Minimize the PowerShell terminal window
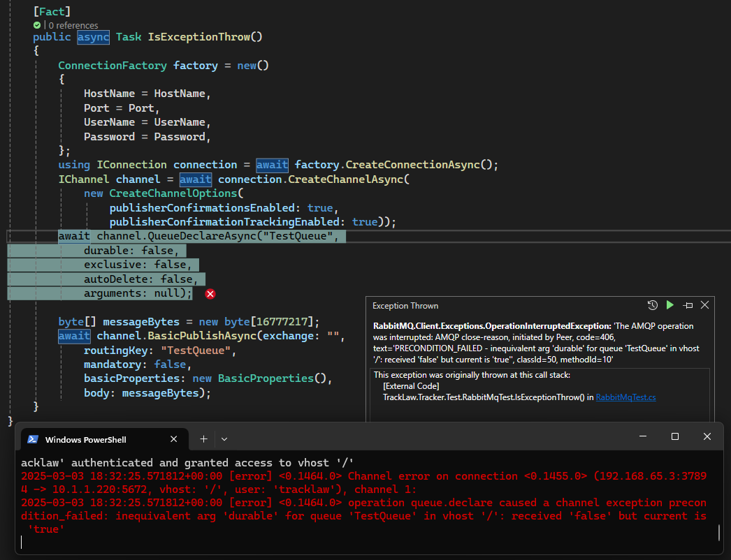Image resolution: width=731 pixels, height=560 pixels. (x=643, y=436)
